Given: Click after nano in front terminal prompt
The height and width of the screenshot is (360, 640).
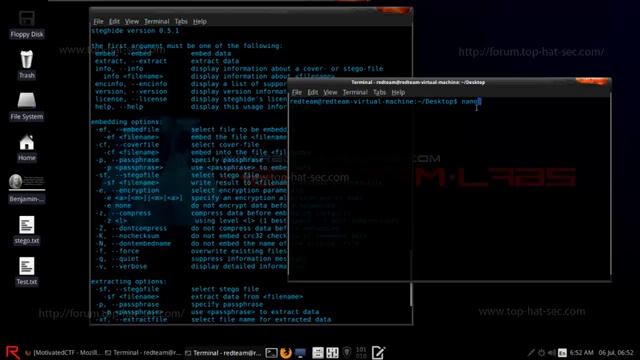Looking at the screenshot, I should click(x=480, y=101).
